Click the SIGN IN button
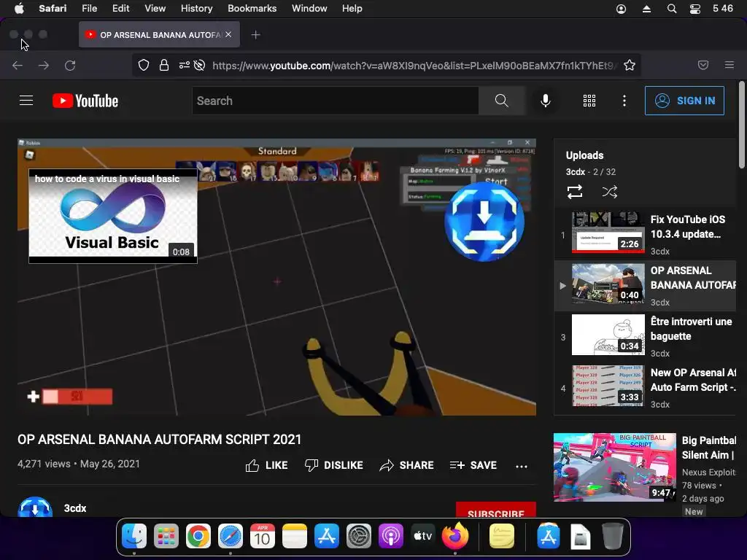The height and width of the screenshot is (560, 747). coord(684,101)
